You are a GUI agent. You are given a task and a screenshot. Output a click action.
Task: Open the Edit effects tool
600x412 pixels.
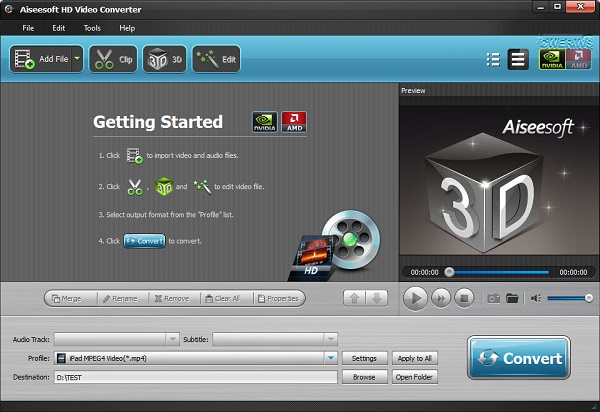tap(216, 60)
